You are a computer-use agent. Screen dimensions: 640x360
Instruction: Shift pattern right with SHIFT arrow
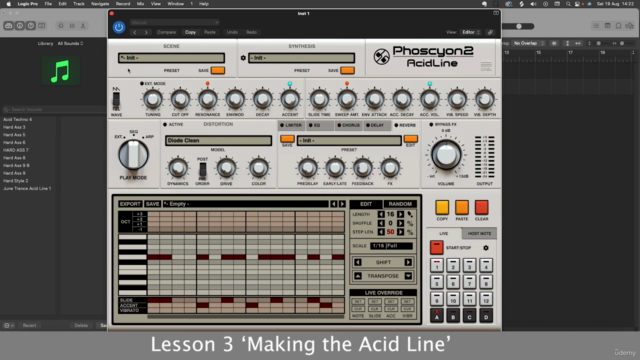click(408, 262)
